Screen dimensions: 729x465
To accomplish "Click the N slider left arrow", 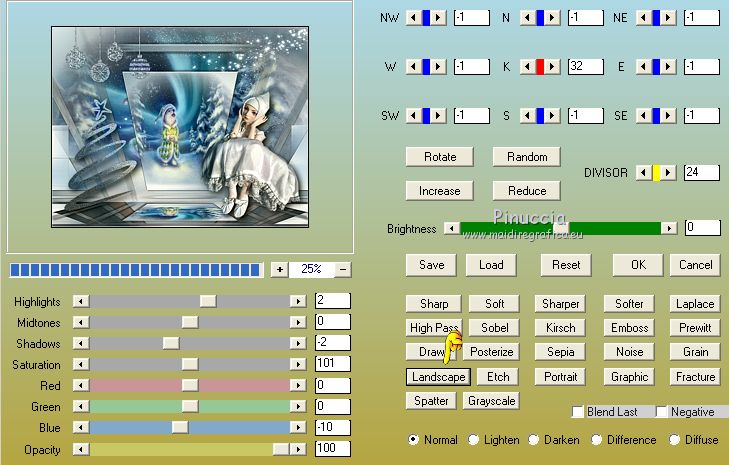I will tap(527, 18).
